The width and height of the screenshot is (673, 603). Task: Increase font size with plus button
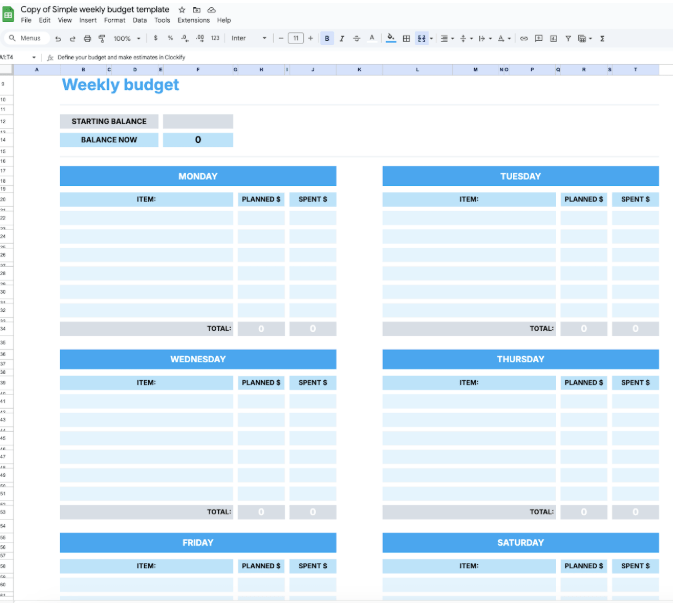pos(310,38)
